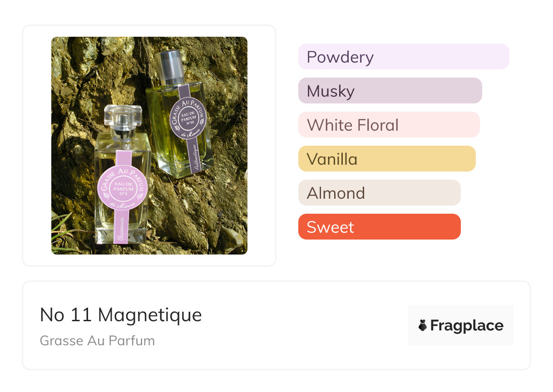Click the Almond accord bar

tap(379, 193)
